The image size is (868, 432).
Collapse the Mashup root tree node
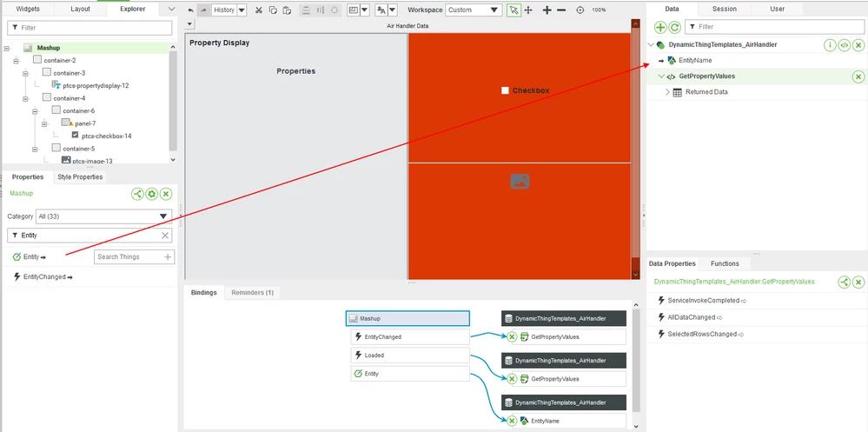click(6, 48)
